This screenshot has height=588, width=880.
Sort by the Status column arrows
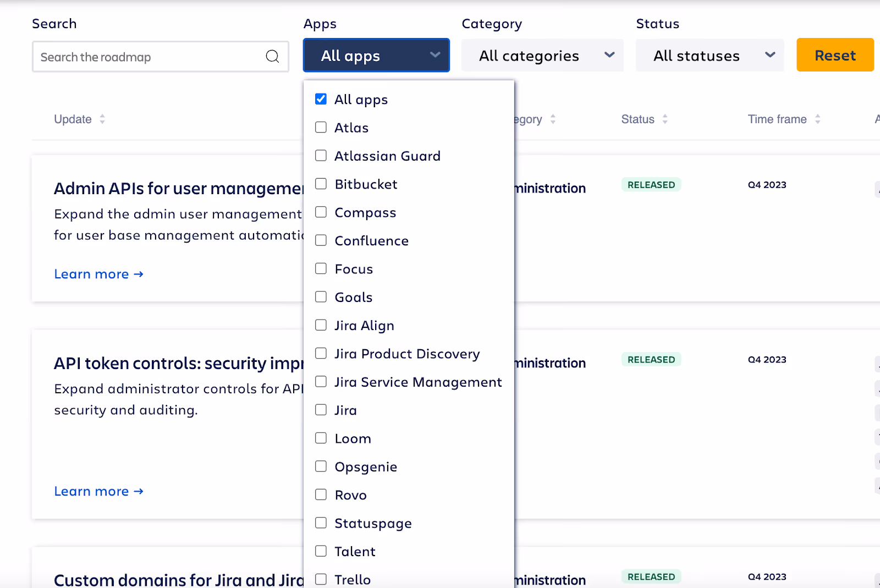[665, 119]
